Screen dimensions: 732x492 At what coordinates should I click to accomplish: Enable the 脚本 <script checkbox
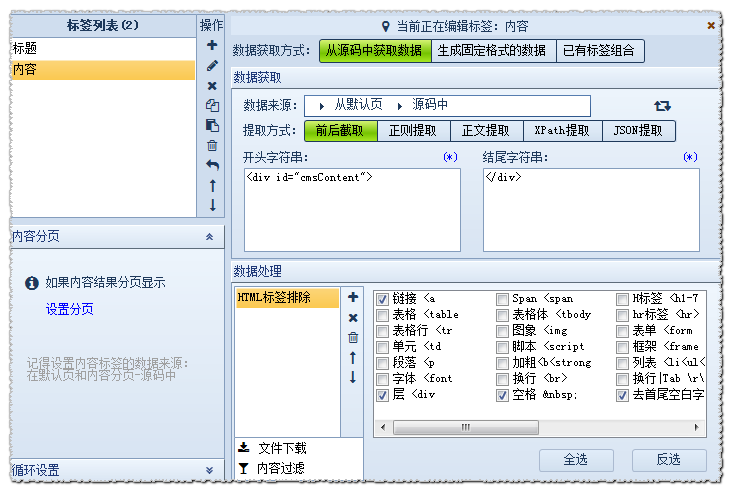coord(502,347)
